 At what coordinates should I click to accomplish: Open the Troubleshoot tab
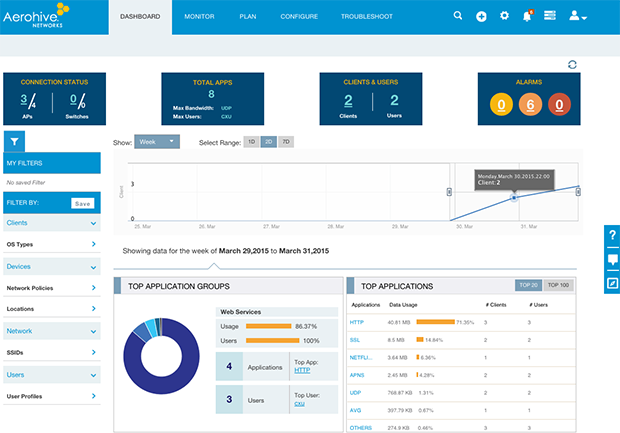coord(367,17)
